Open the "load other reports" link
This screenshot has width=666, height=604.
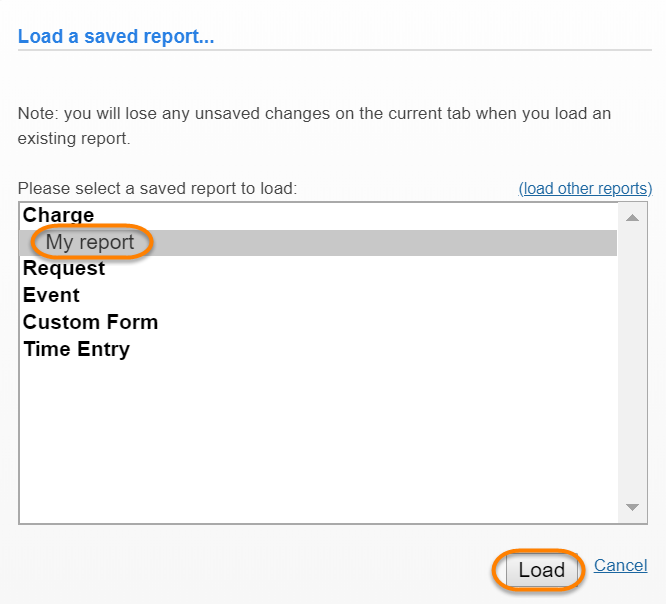click(585, 188)
